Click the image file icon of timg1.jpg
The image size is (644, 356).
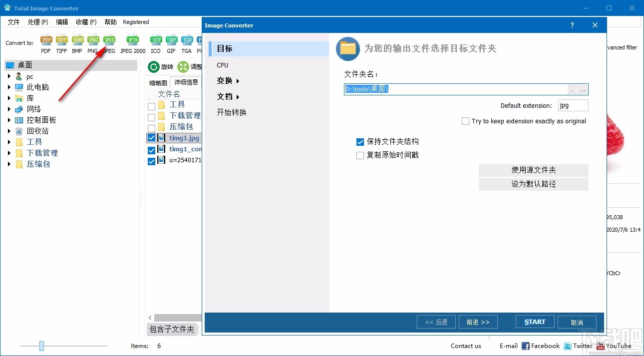click(x=162, y=138)
